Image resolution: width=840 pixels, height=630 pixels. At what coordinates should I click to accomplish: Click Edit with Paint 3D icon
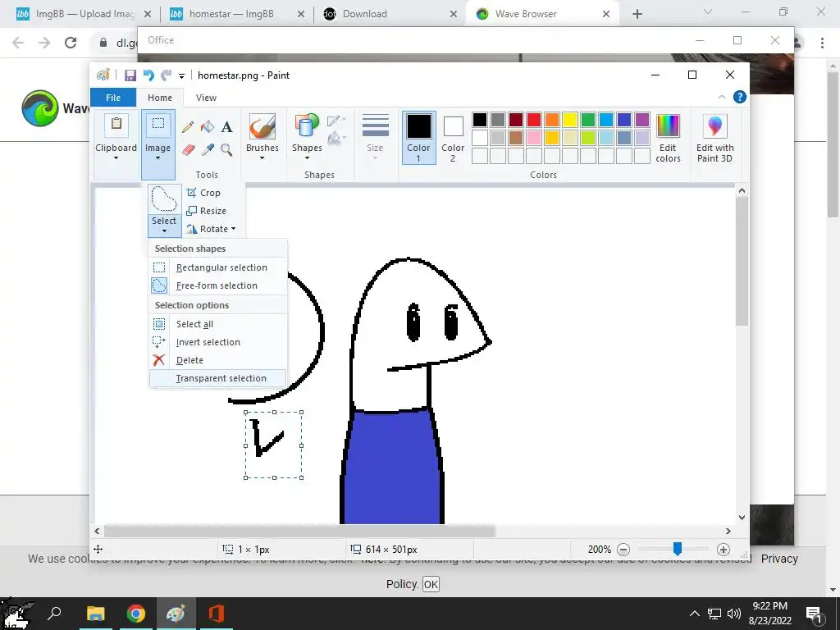(x=714, y=126)
